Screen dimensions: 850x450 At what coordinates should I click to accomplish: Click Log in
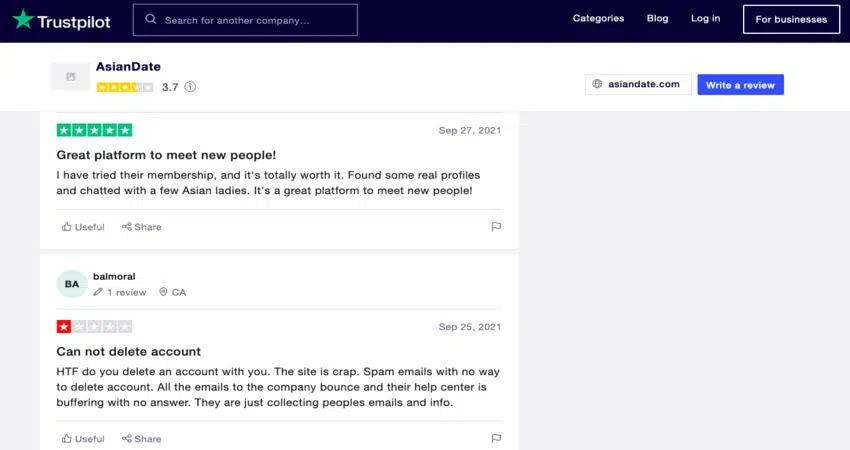[x=705, y=18]
